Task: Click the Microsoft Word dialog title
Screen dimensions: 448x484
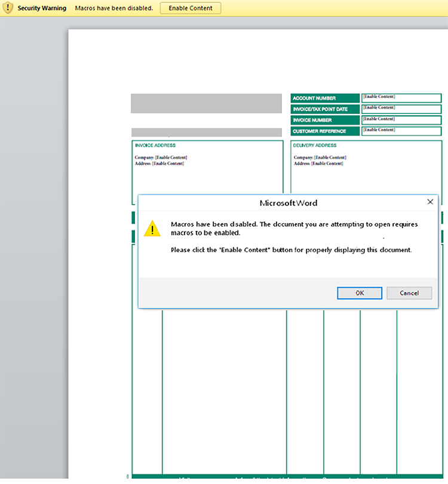Action: coord(289,203)
